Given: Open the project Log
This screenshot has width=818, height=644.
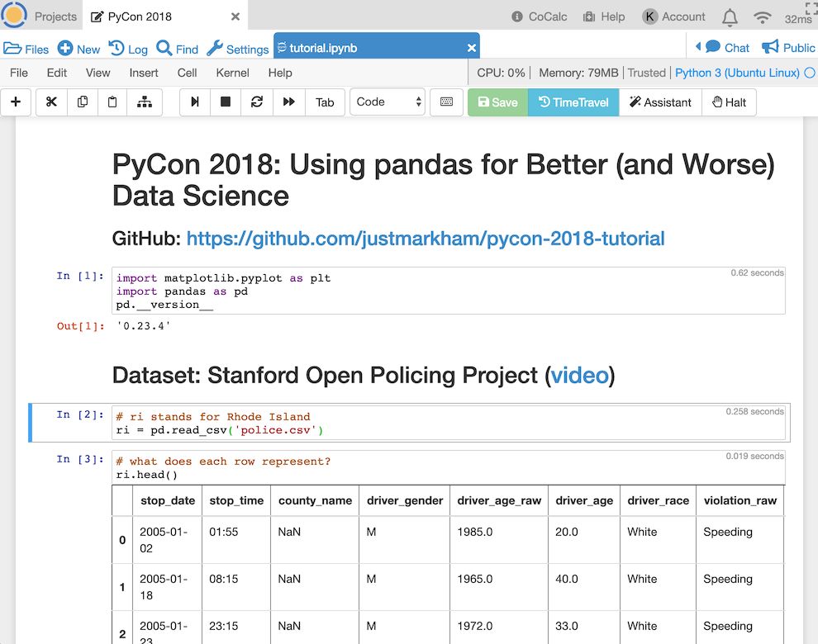Looking at the screenshot, I should 128,49.
